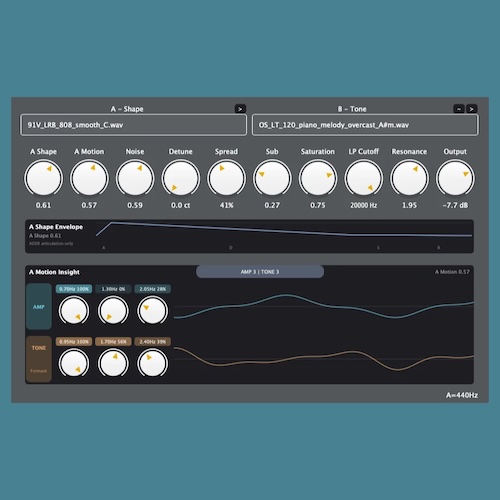The width and height of the screenshot is (500, 500).
Task: Click the Output knob
Action: tap(455, 178)
